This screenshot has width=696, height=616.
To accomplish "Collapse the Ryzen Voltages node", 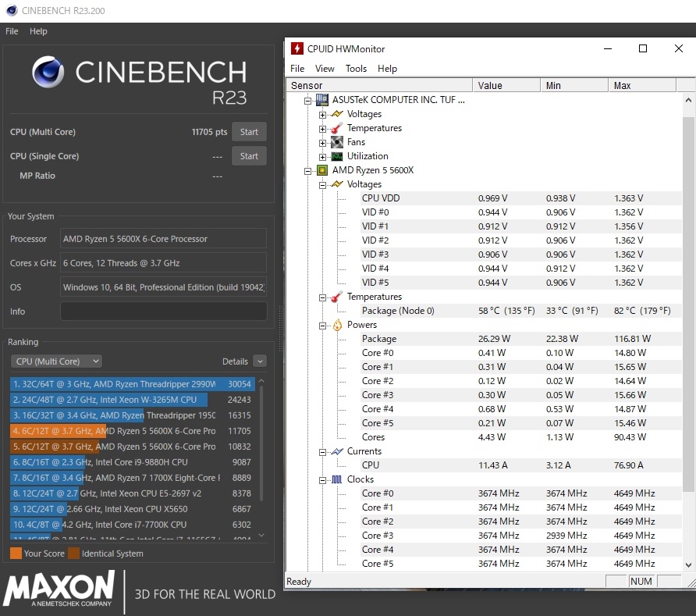I will [x=323, y=185].
